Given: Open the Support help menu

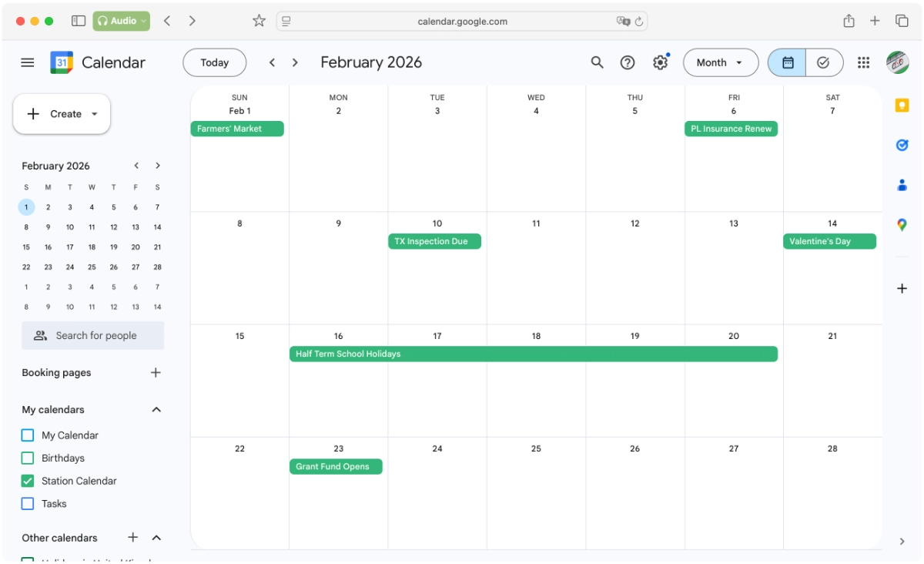Looking at the screenshot, I should coord(628,62).
